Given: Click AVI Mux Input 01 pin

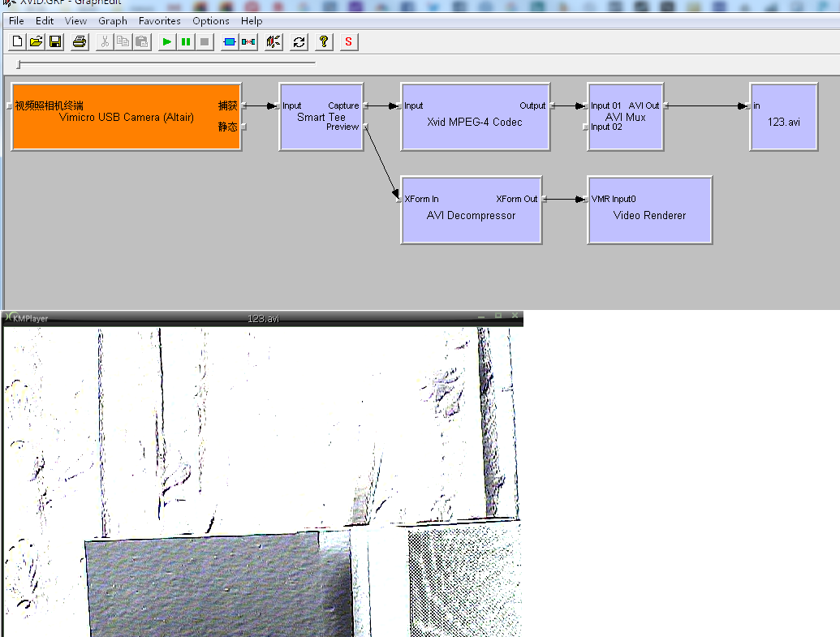Looking at the screenshot, I should [x=585, y=105].
